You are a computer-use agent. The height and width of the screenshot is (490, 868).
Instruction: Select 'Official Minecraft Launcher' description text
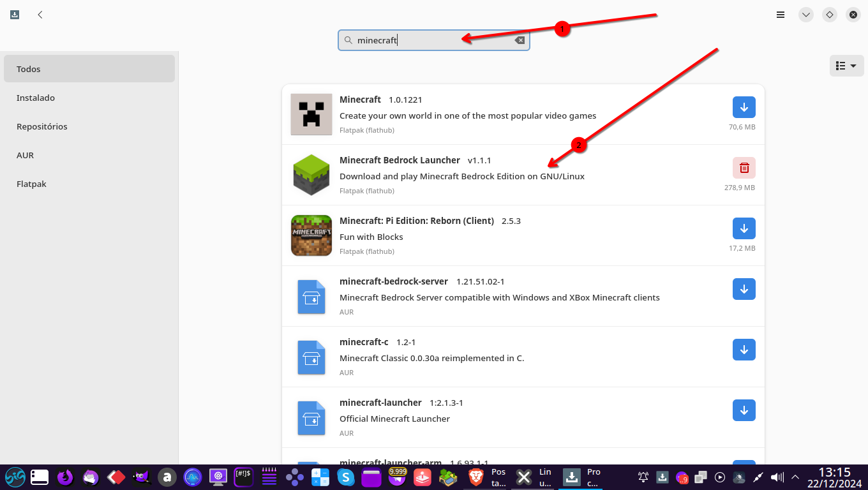click(x=394, y=419)
